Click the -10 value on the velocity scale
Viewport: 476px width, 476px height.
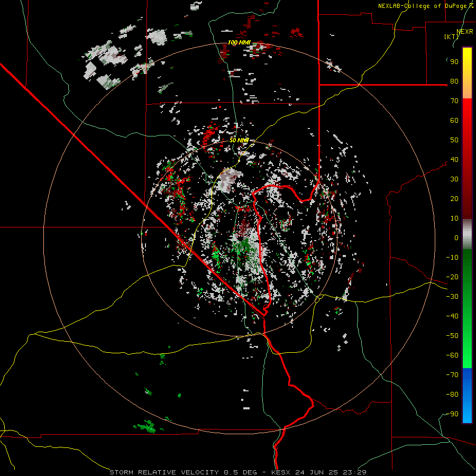point(452,258)
